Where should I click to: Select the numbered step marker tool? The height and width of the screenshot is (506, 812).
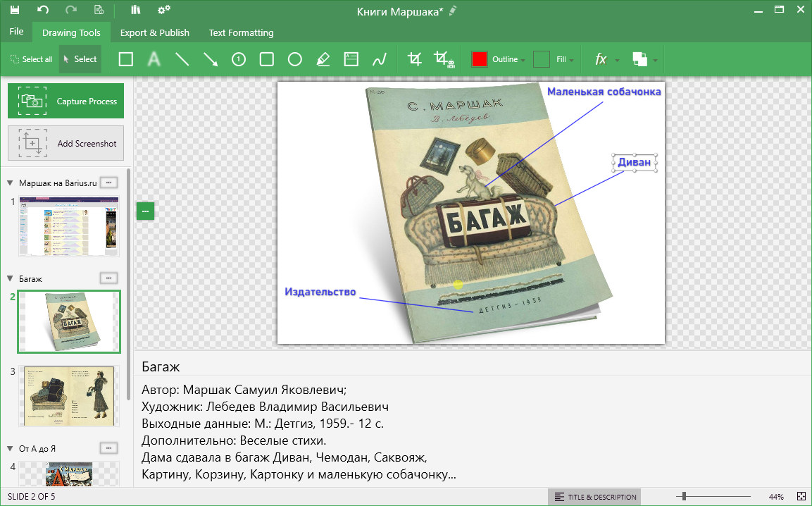pos(239,59)
